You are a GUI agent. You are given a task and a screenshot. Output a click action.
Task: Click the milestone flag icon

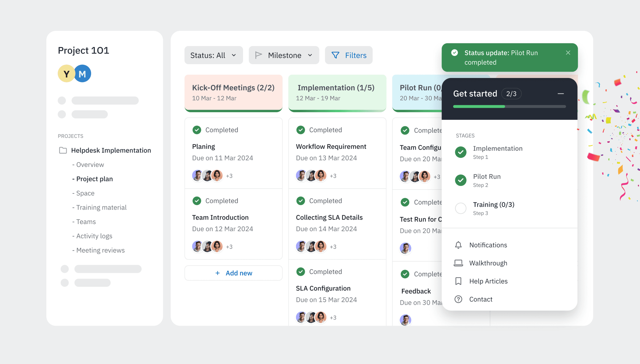pyautogui.click(x=259, y=55)
